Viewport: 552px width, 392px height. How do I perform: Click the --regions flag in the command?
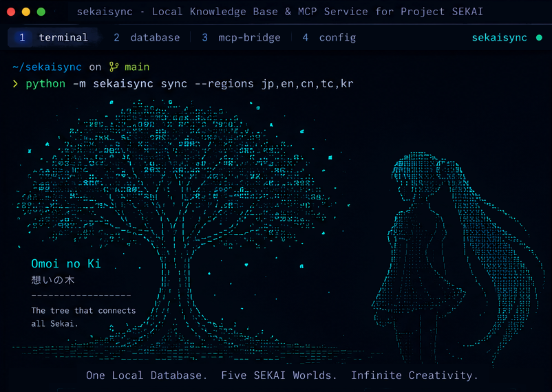pos(224,84)
